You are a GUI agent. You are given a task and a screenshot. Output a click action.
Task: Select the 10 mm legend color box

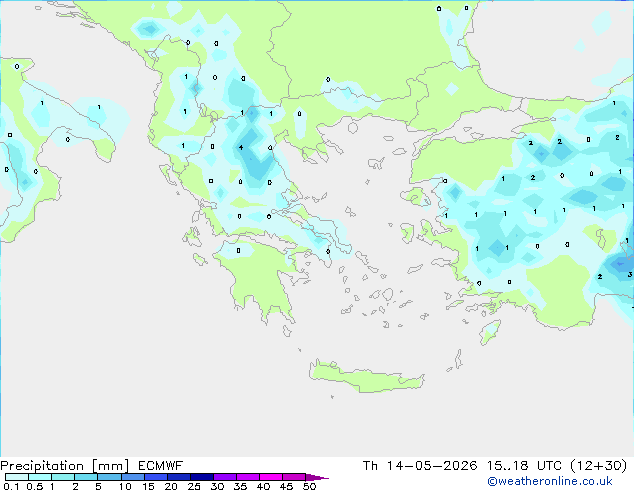[133, 477]
